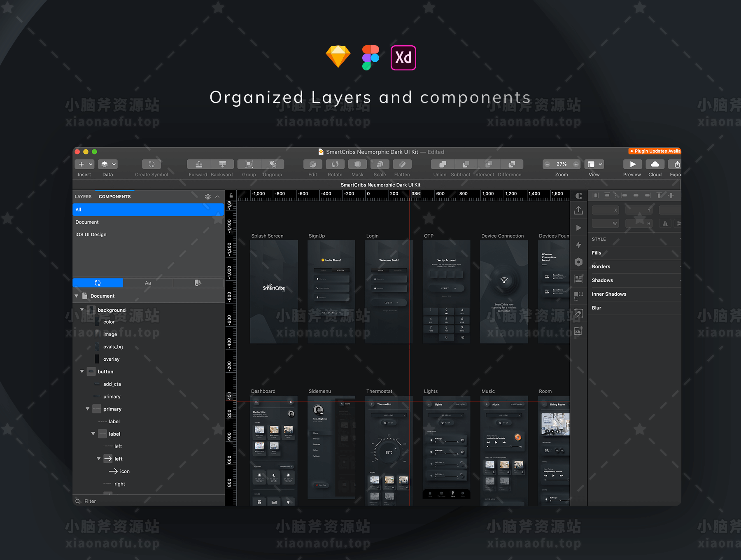Select the Text Styles Aa segment
Image resolution: width=741 pixels, height=560 pixels.
(148, 283)
